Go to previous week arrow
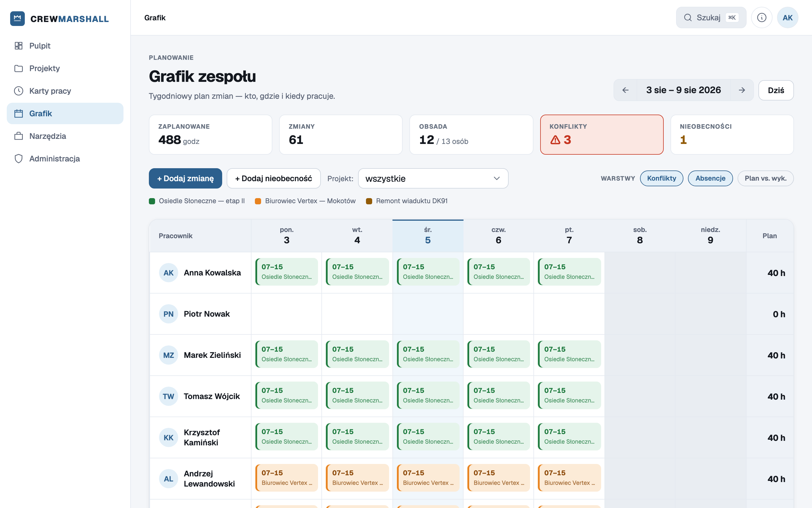 pyautogui.click(x=625, y=90)
